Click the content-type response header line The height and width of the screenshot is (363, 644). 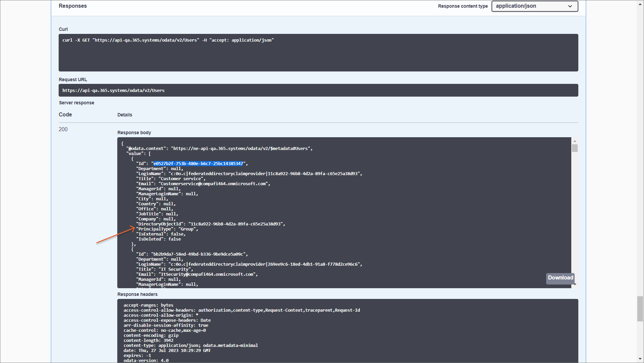190,346
